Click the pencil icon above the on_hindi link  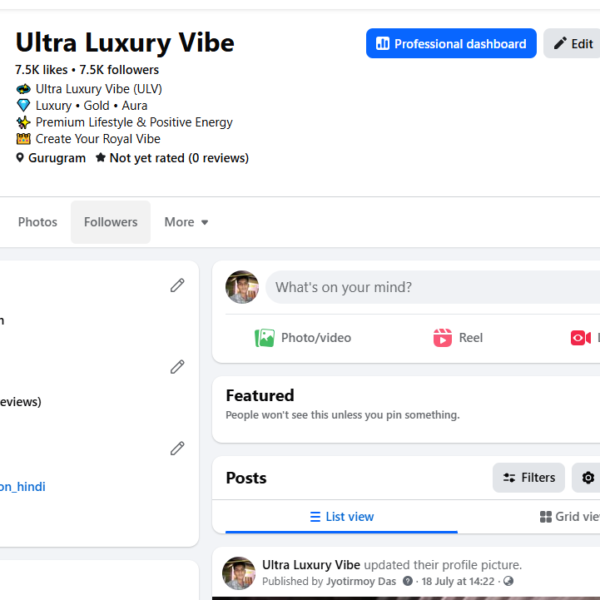click(x=177, y=448)
